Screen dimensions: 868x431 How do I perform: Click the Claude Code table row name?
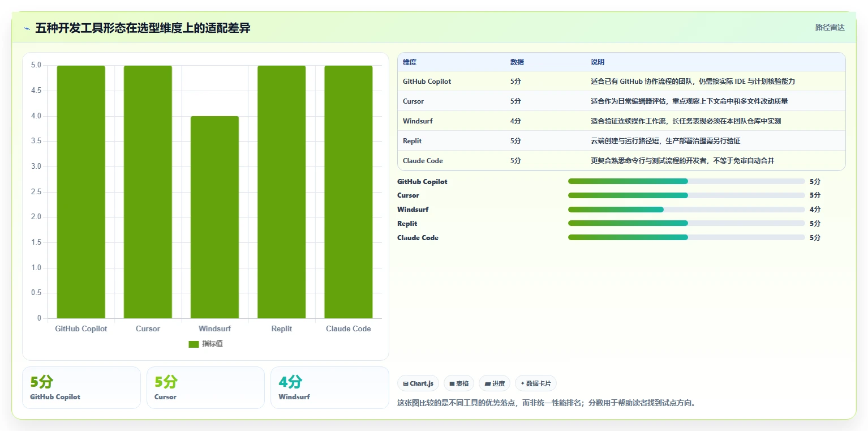[422, 161]
